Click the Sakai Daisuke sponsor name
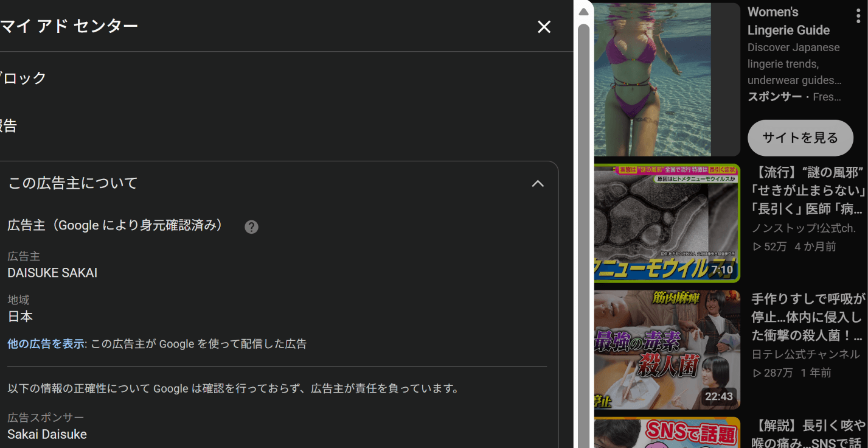868x448 pixels. (47, 434)
